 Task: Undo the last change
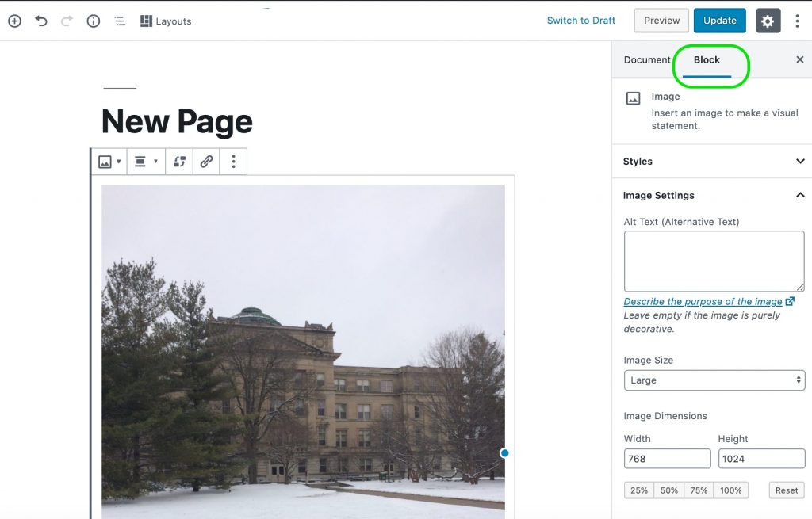41,21
